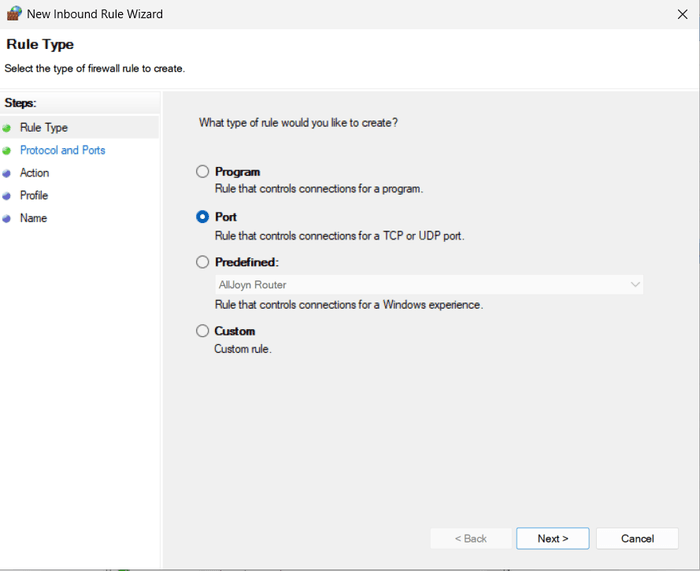Select the Port radio button
The image size is (700, 571).
(203, 217)
